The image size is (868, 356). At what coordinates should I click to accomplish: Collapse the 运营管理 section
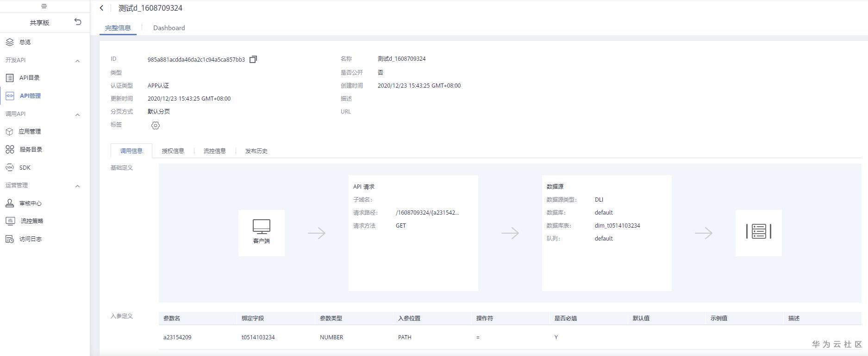coord(78,186)
